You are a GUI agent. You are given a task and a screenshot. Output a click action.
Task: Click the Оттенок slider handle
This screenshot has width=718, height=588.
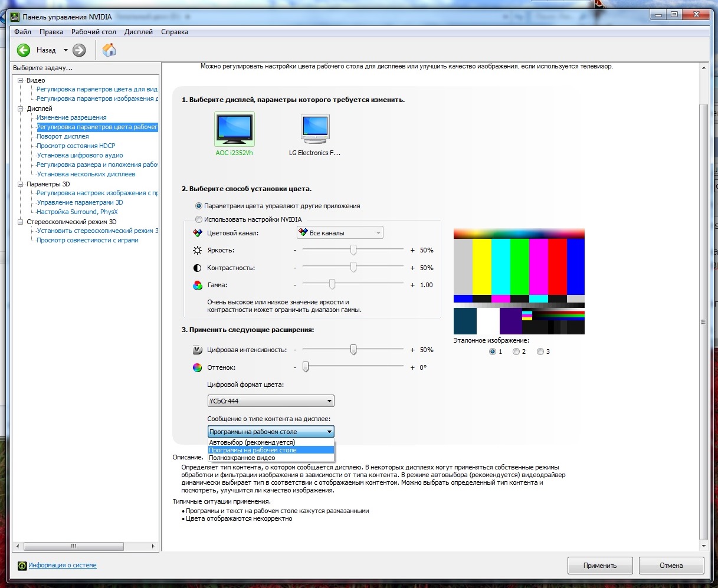point(306,367)
